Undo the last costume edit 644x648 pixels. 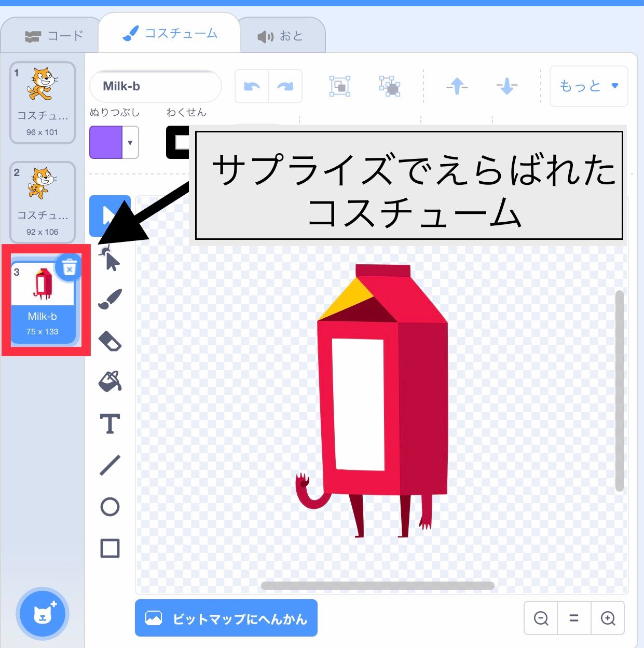click(x=252, y=86)
